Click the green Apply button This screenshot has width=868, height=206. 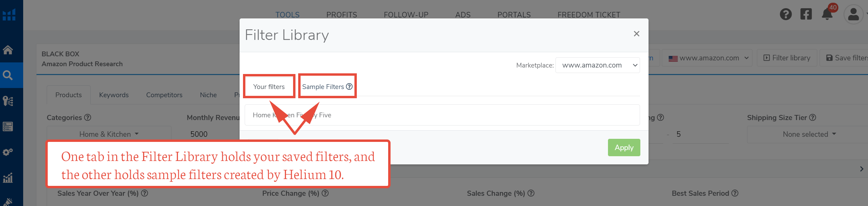click(624, 148)
